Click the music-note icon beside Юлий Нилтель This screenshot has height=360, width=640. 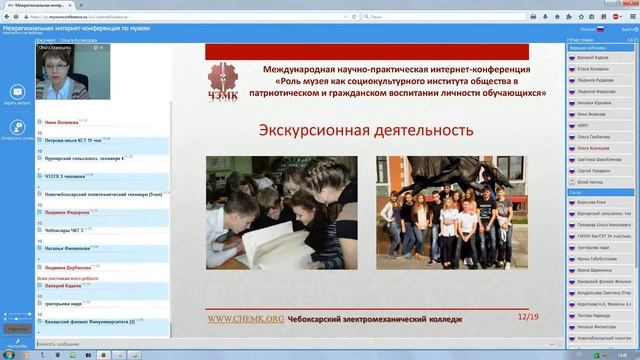[x=572, y=182]
